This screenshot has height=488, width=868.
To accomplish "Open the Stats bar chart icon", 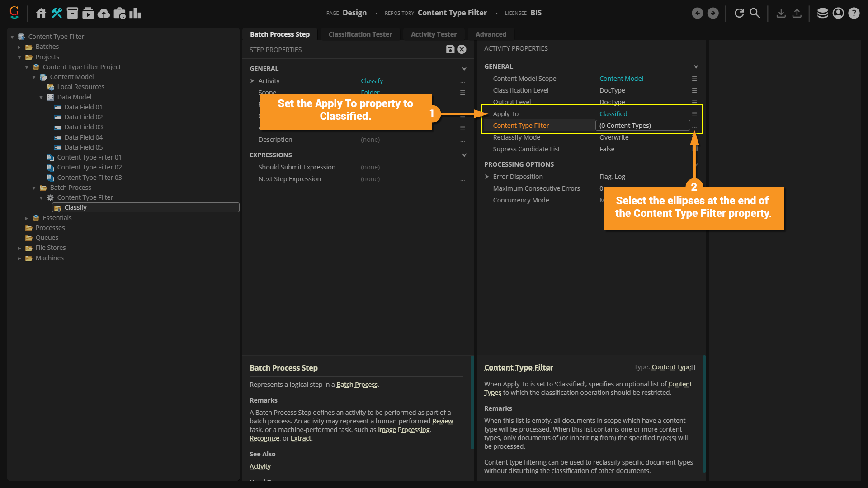I will click(135, 13).
